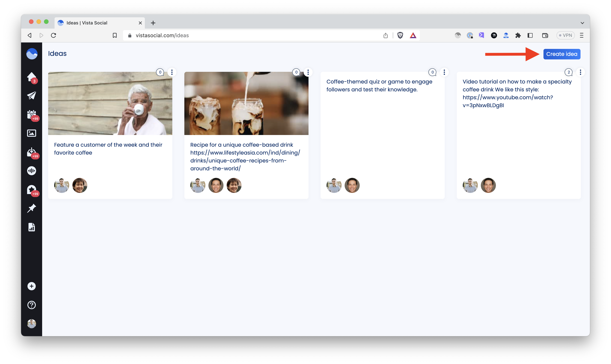611x364 pixels.
Task: Open the browser hamburger menu
Action: point(581,35)
